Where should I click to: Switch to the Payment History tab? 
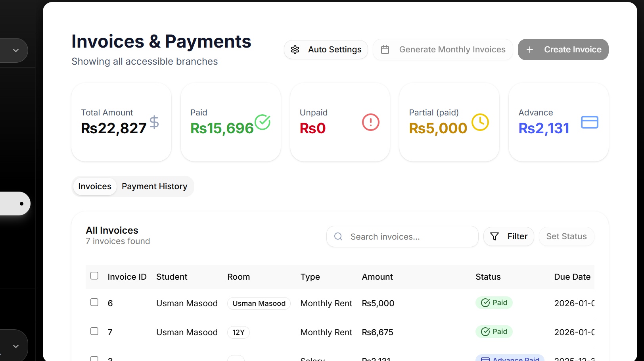point(154,186)
